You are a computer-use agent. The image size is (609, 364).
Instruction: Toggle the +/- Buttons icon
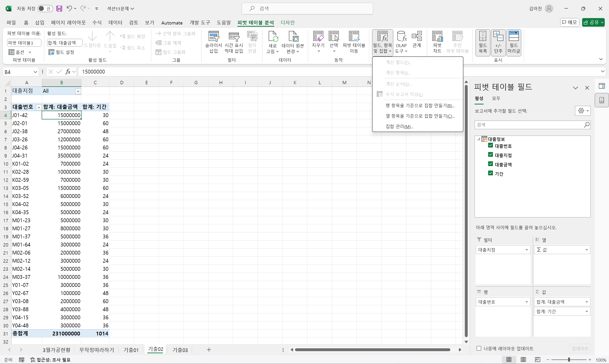[498, 42]
